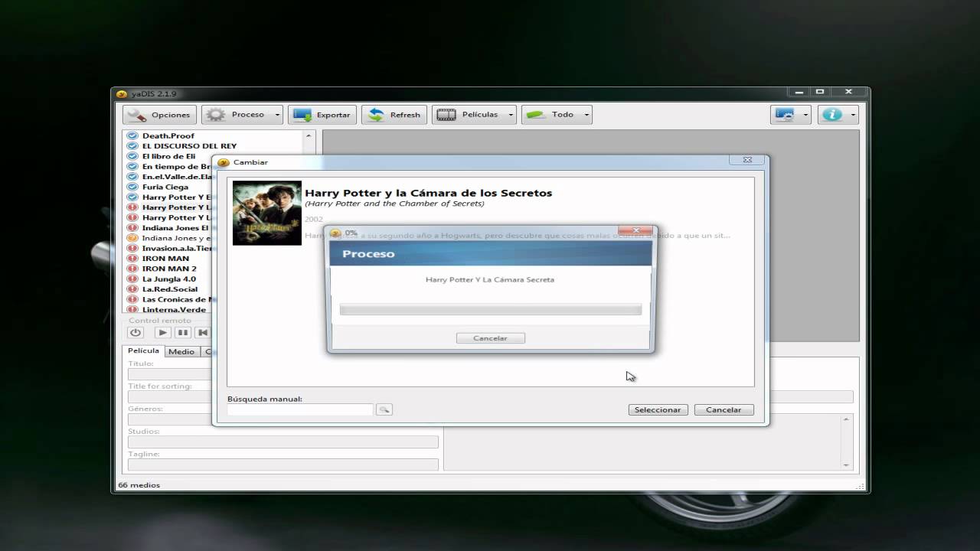The image size is (980, 551).
Task: Expand the Todo dropdown arrow
Action: (586, 115)
